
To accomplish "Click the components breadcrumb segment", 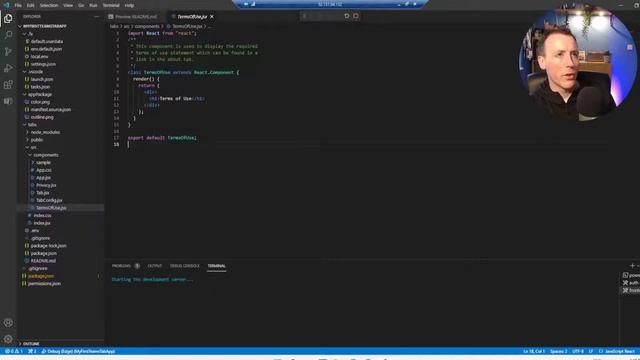I will [x=147, y=27].
